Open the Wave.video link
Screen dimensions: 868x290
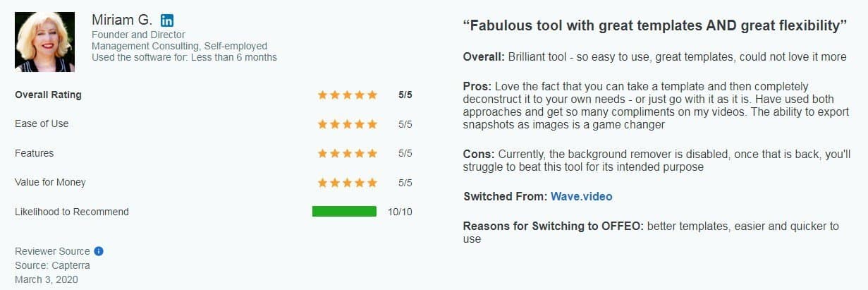(582, 196)
